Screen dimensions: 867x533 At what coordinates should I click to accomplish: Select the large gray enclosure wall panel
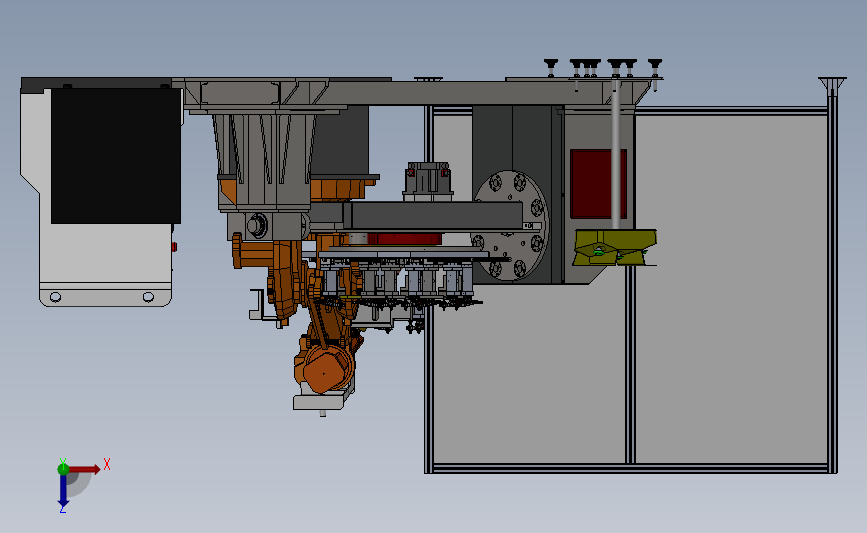pyautogui.click(x=730, y=288)
